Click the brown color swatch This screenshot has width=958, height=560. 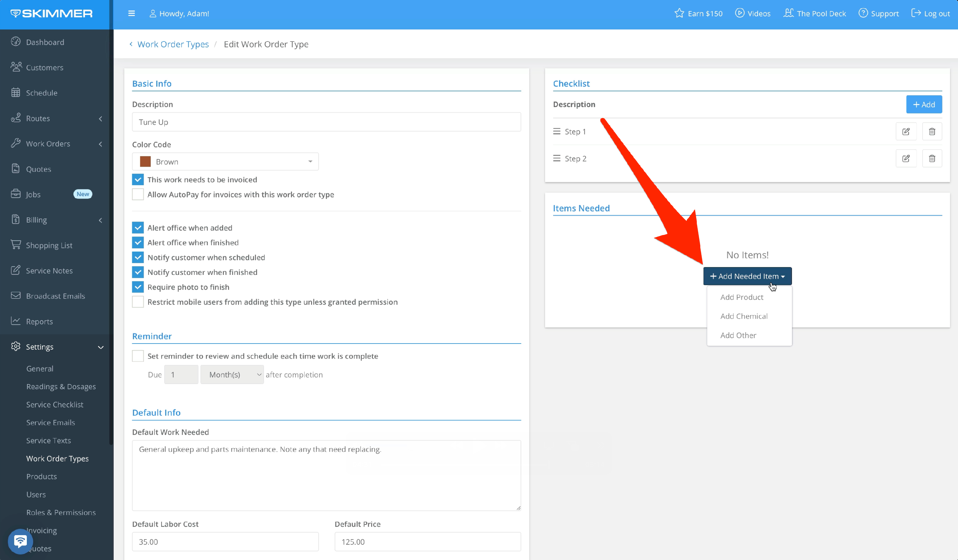[145, 162]
